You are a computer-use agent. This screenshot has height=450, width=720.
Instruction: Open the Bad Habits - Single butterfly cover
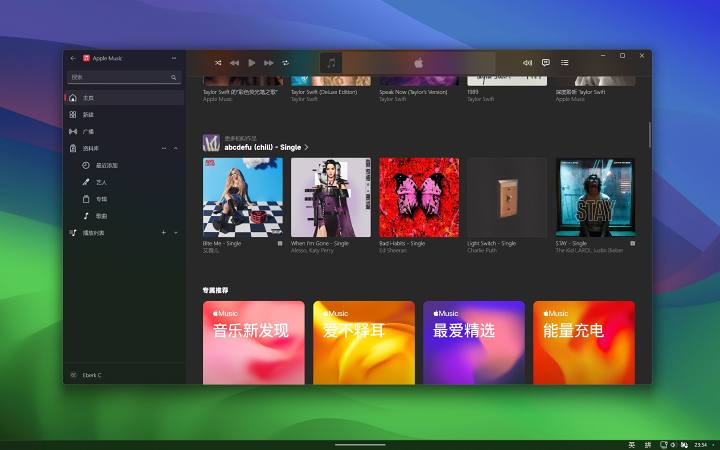point(419,197)
